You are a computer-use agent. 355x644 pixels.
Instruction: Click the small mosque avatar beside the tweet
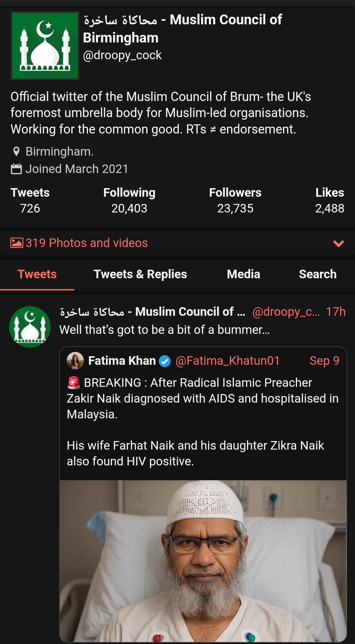coord(30,327)
